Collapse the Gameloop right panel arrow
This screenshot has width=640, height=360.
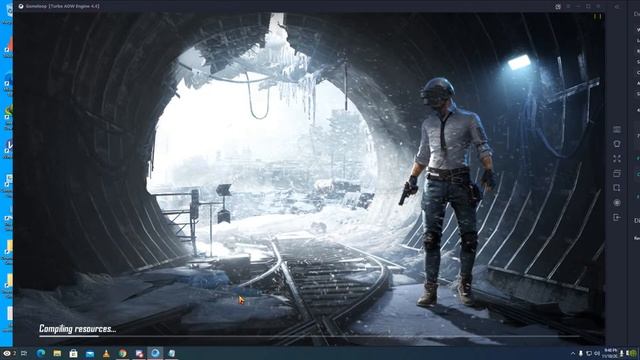click(x=617, y=7)
